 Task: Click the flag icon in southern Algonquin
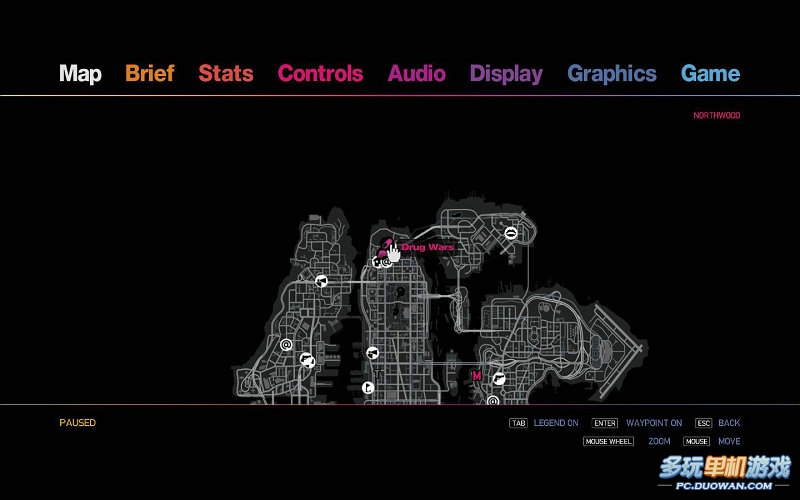pos(368,387)
